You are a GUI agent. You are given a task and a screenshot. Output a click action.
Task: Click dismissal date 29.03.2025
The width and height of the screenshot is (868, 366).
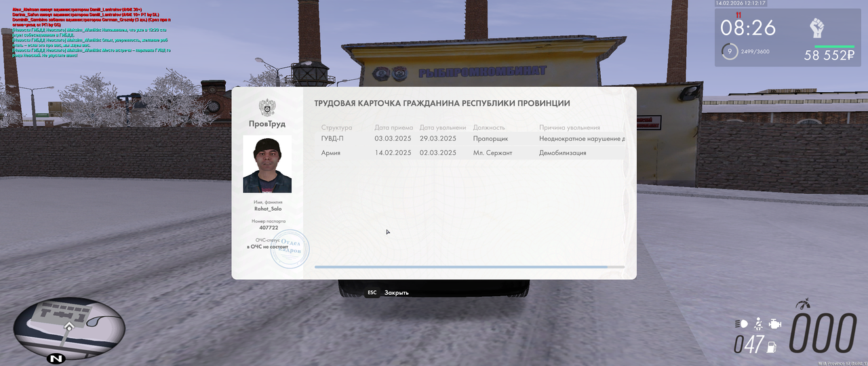[x=438, y=138]
